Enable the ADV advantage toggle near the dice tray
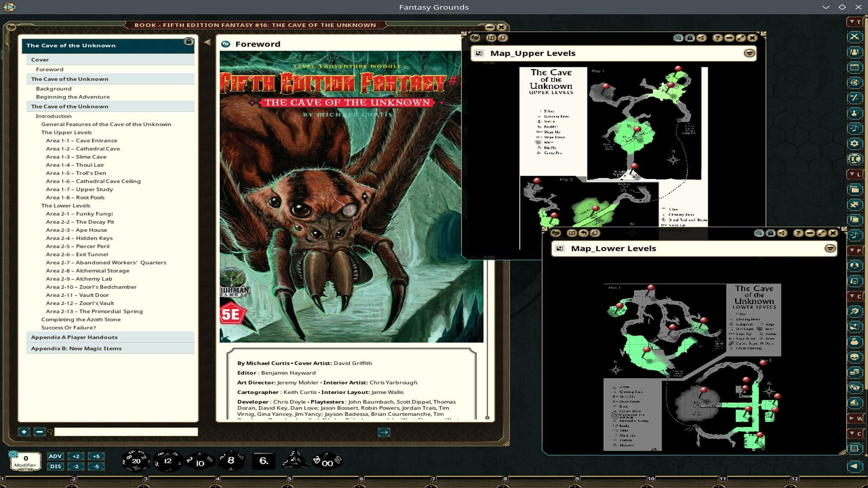Image resolution: width=868 pixels, height=488 pixels. 56,457
